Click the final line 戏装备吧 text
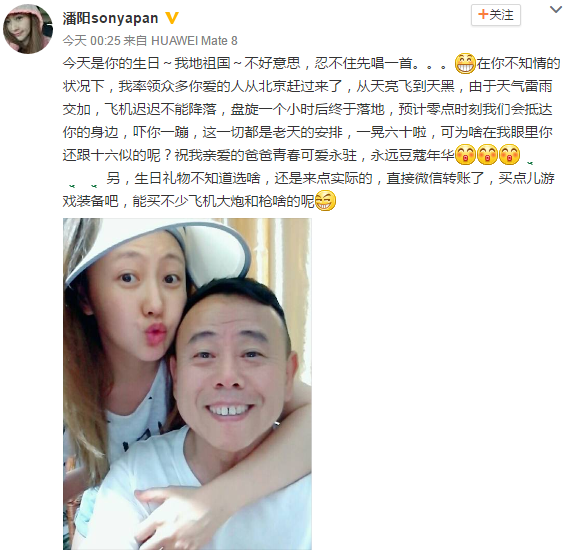 click(188, 201)
